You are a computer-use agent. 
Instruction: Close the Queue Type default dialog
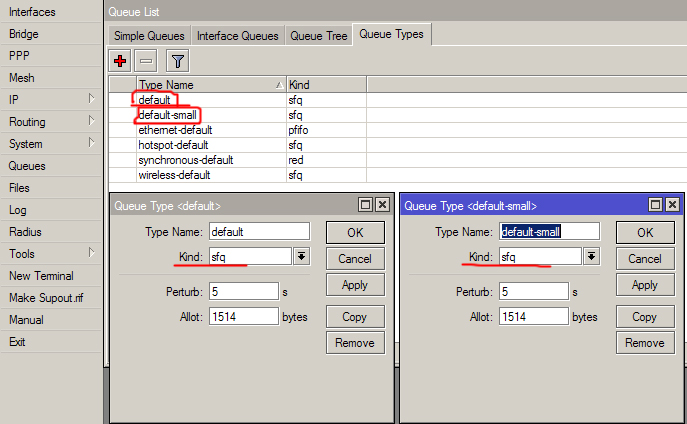point(381,205)
